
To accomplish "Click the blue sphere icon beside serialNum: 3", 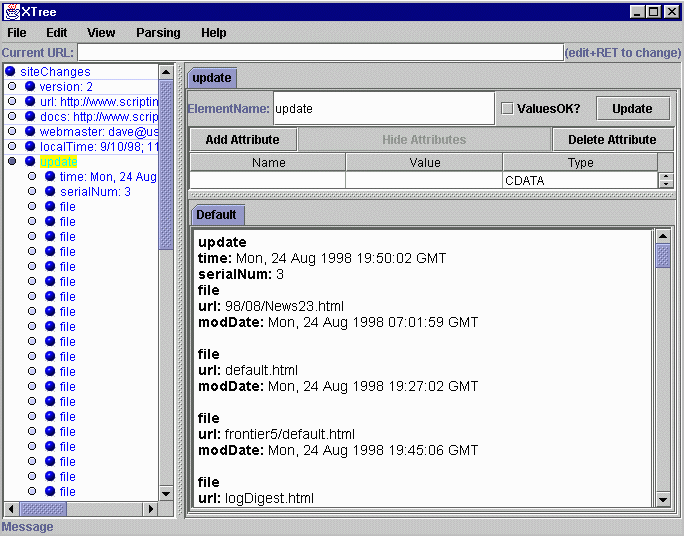I will (x=50, y=192).
